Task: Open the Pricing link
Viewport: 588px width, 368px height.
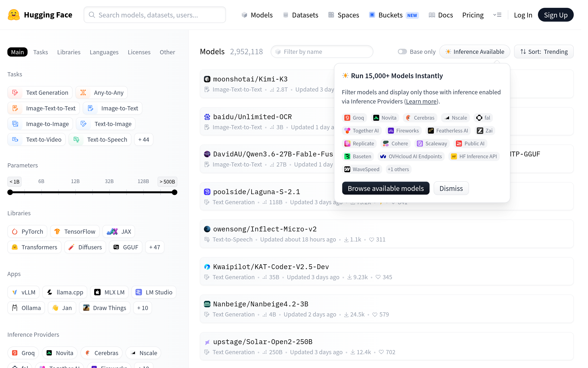Action: click(x=473, y=15)
